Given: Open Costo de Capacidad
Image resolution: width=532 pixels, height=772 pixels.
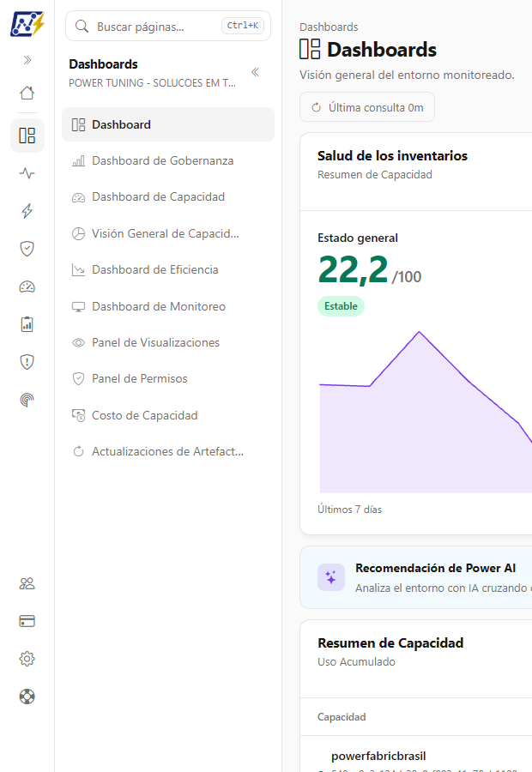Looking at the screenshot, I should click(168, 415).
